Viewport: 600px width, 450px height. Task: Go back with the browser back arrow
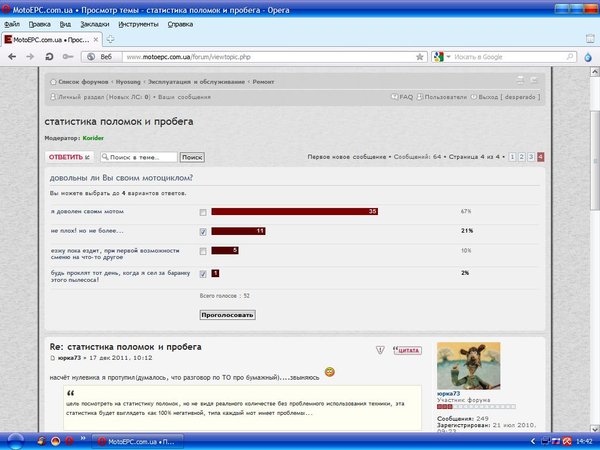[12, 57]
